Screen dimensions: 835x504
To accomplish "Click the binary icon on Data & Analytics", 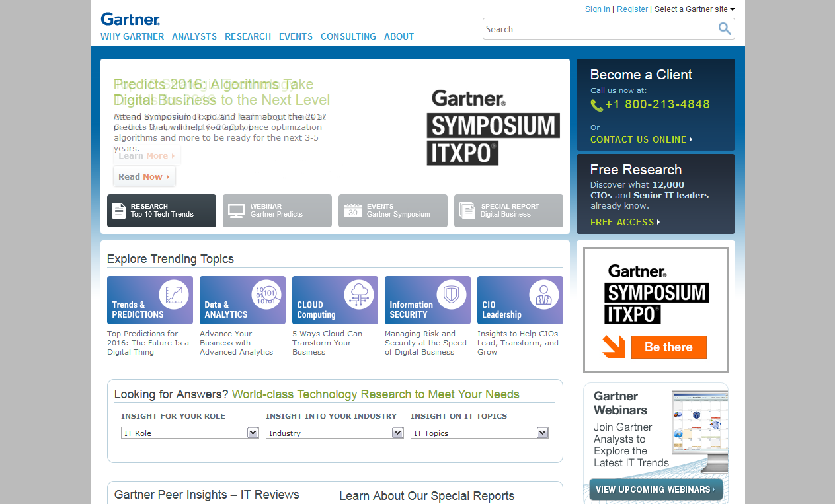I will click(x=266, y=294).
